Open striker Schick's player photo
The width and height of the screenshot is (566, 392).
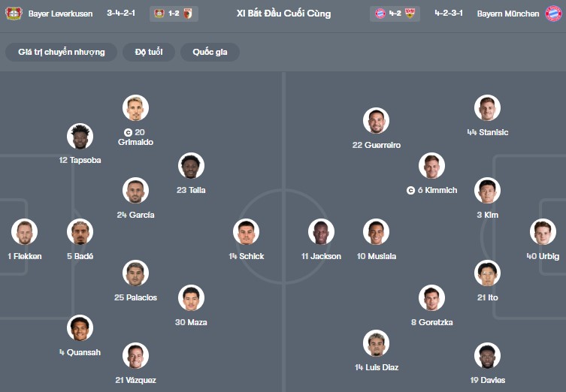coord(247,232)
